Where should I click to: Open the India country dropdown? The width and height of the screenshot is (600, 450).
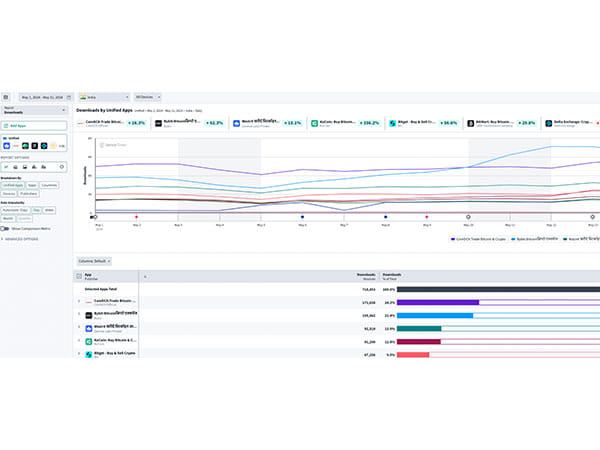coord(103,97)
